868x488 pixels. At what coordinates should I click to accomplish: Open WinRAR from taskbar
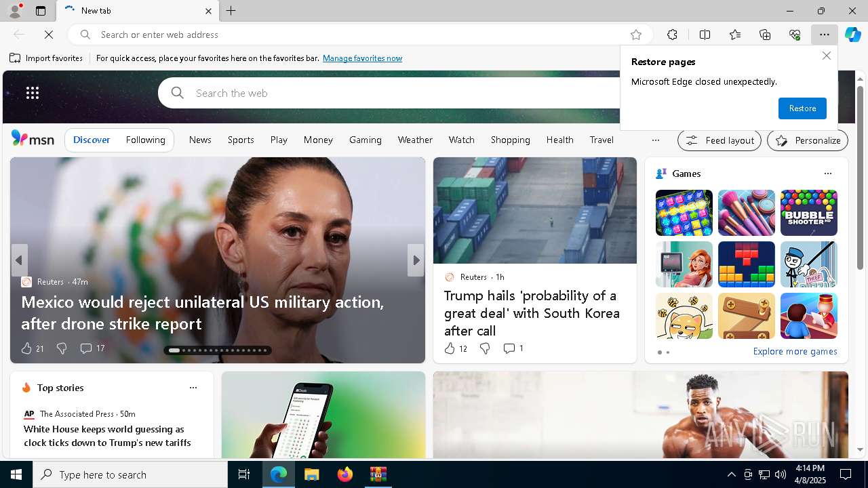(x=378, y=474)
